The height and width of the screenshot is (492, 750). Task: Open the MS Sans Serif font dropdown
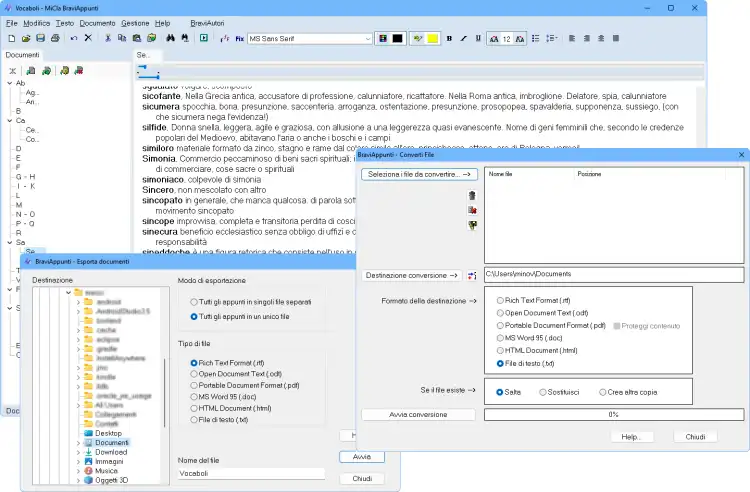point(367,39)
